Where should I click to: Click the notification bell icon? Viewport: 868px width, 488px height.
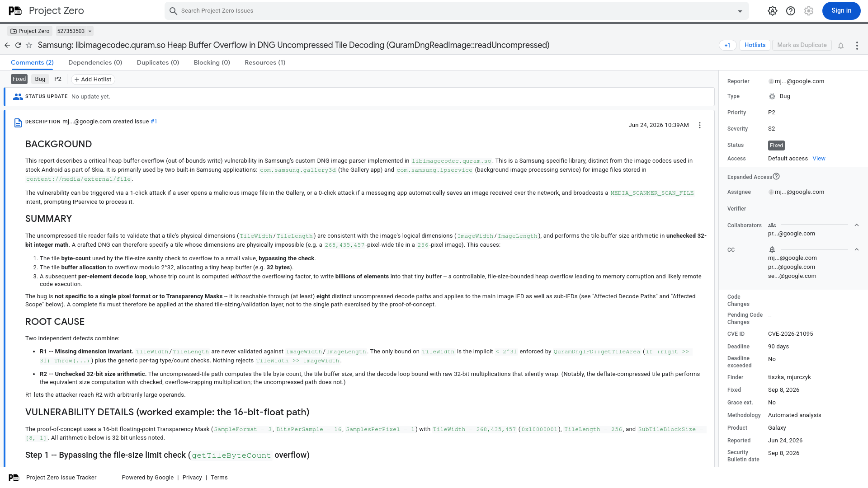841,46
